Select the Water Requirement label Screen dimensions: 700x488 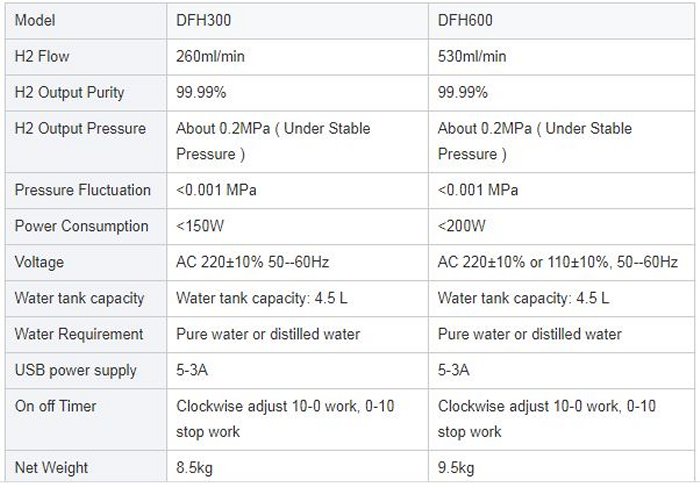click(79, 334)
